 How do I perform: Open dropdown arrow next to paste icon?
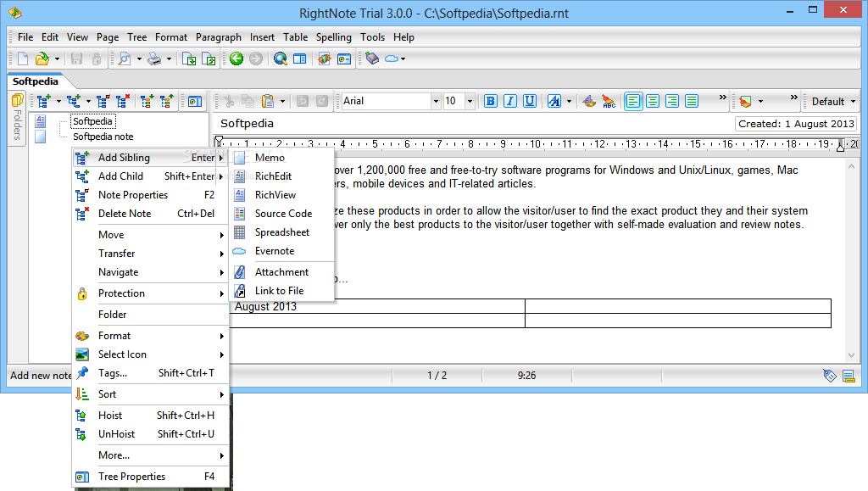pyautogui.click(x=282, y=101)
